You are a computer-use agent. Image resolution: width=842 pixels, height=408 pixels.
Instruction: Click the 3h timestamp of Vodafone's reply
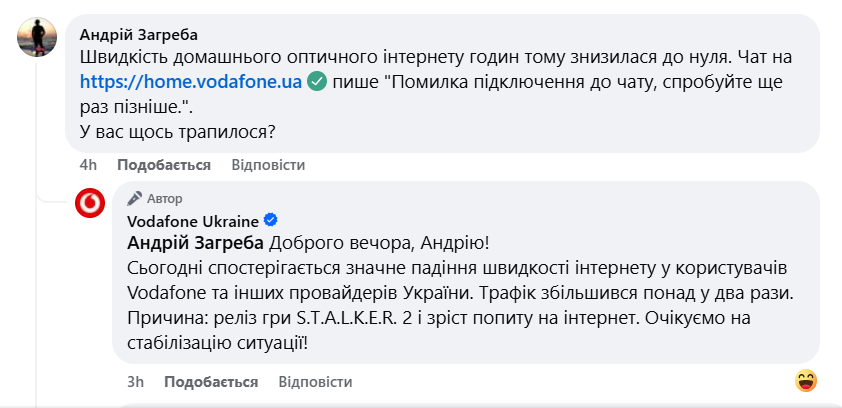[x=136, y=382]
